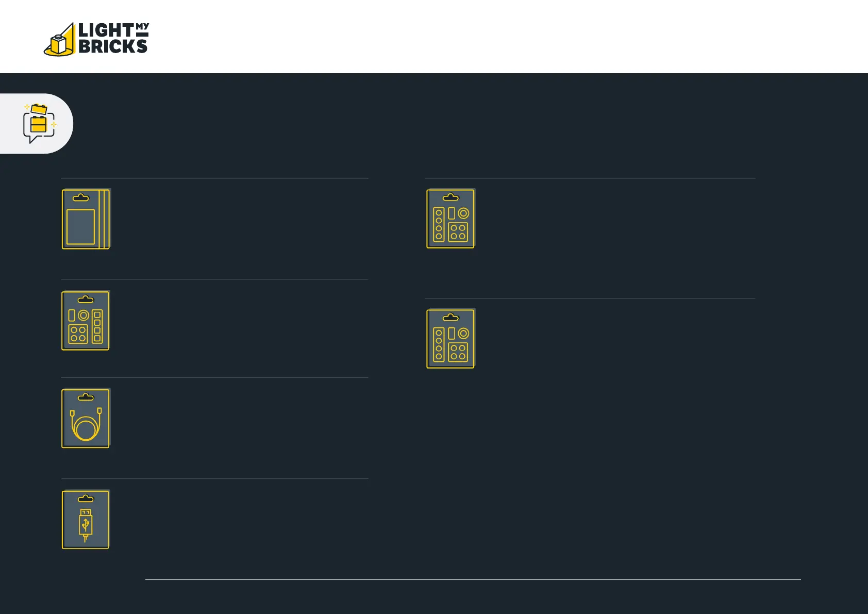
Task: Click the USB trident symbol inside the package
Action: coord(86,525)
